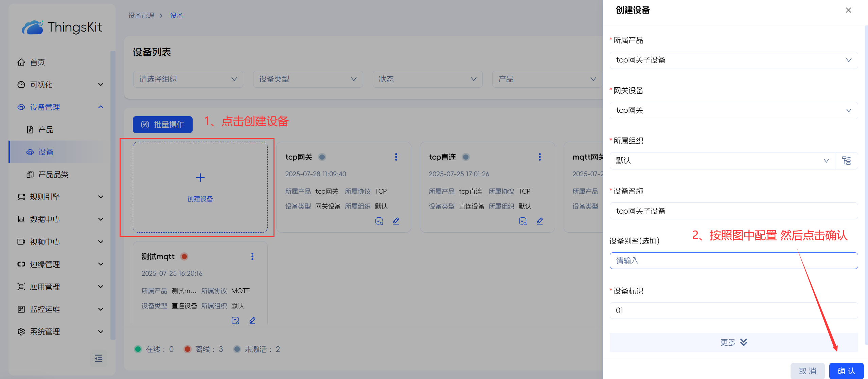Click three-dot menu on tcp网关 card
868x379 pixels.
coord(396,157)
